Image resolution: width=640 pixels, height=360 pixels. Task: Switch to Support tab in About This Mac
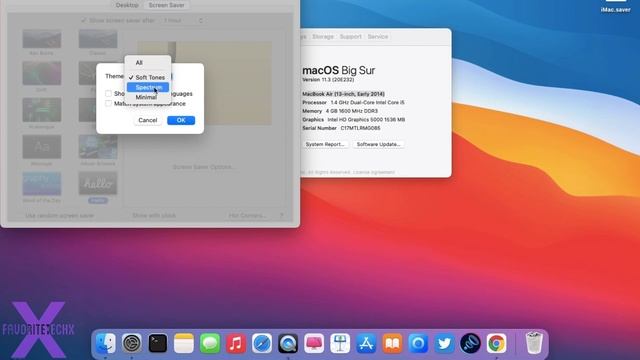tap(351, 36)
